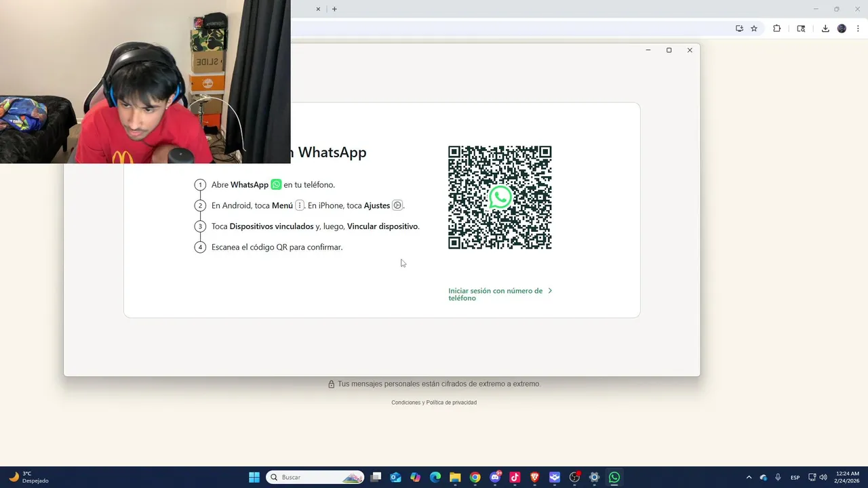Click the Chrome install app icon in address bar
The width and height of the screenshot is (868, 488).
pos(739,28)
